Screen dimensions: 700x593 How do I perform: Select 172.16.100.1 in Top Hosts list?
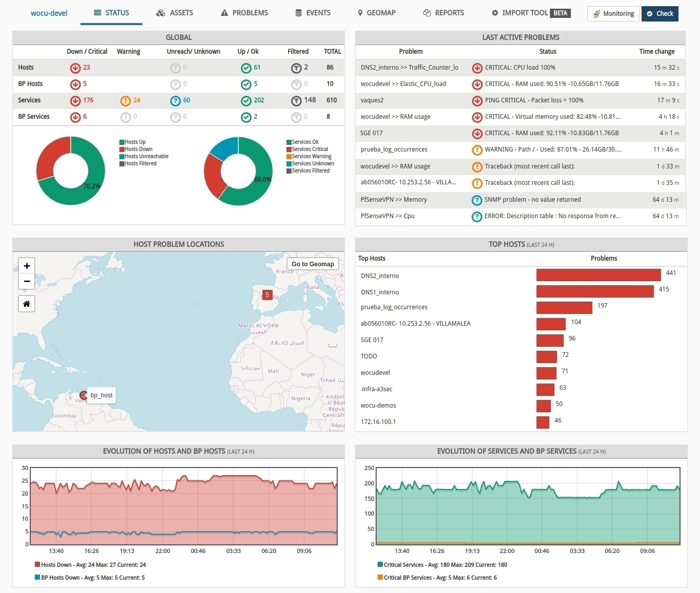[378, 422]
